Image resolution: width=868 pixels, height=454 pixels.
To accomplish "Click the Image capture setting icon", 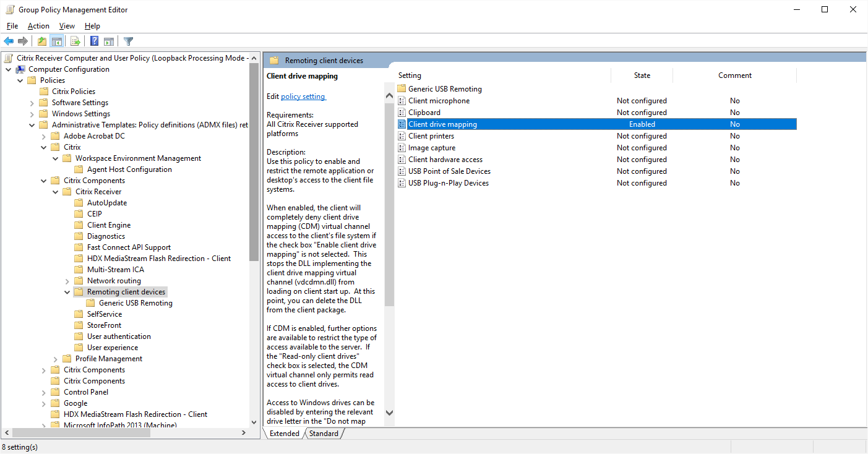I will point(402,148).
